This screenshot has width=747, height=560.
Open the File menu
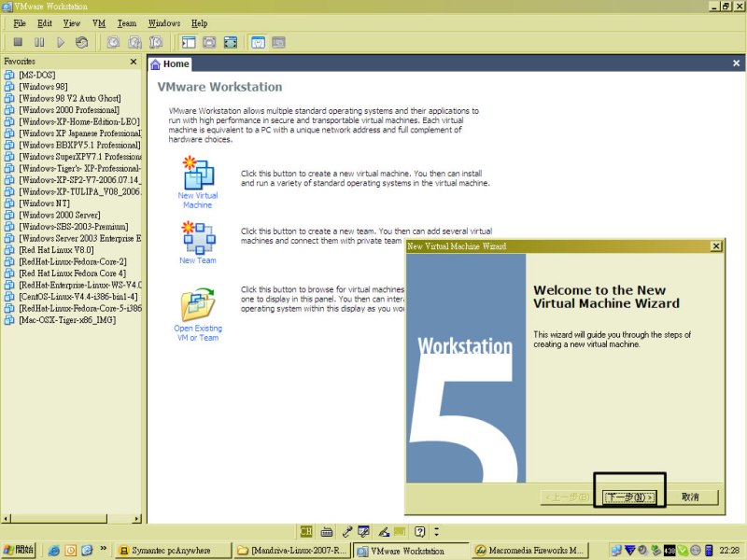tap(20, 23)
